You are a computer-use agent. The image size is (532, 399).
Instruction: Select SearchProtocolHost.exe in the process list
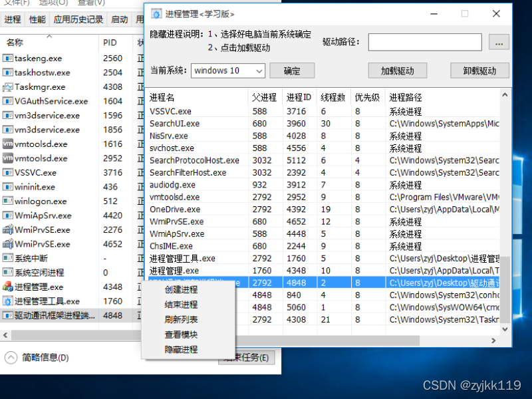coord(323,160)
